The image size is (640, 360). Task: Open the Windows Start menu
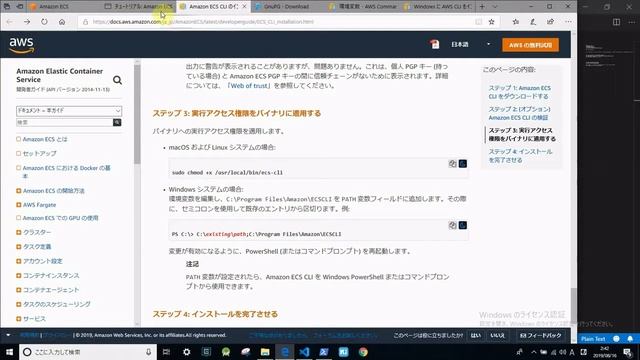(x=9, y=351)
